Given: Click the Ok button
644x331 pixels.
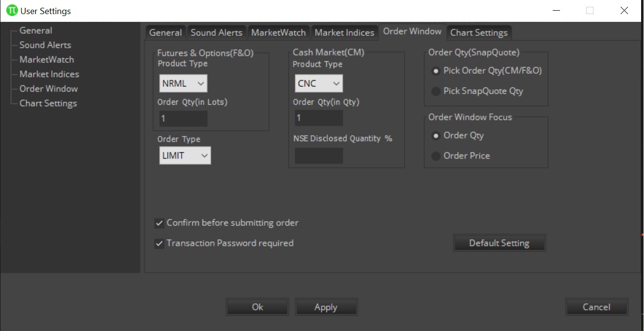Looking at the screenshot, I should coord(257,307).
